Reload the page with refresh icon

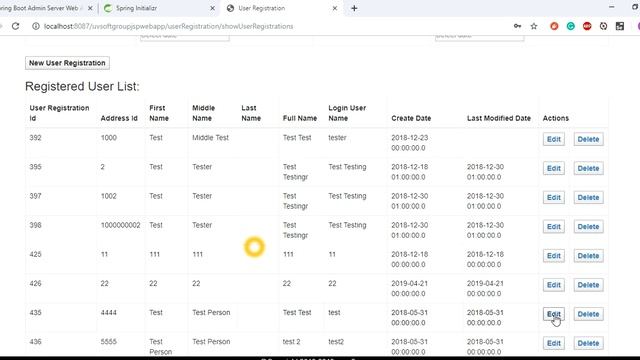point(16,26)
